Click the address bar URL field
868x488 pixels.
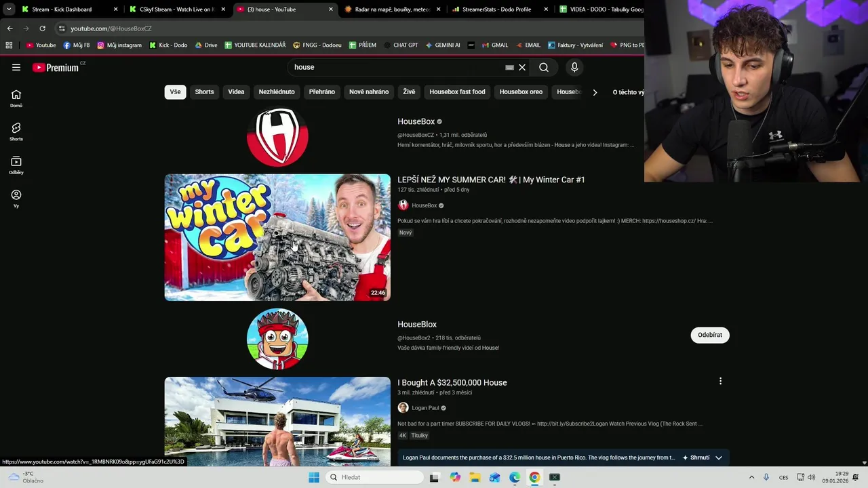pyautogui.click(x=346, y=28)
